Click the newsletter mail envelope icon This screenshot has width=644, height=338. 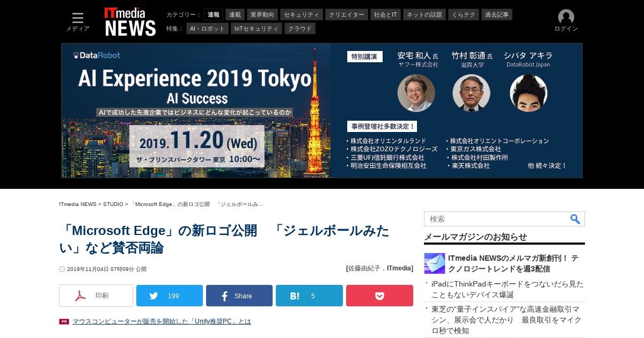pos(435,263)
